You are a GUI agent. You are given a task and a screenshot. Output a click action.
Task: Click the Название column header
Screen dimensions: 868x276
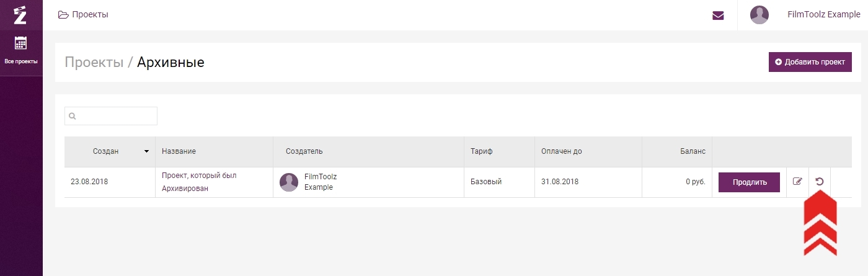[x=179, y=151]
